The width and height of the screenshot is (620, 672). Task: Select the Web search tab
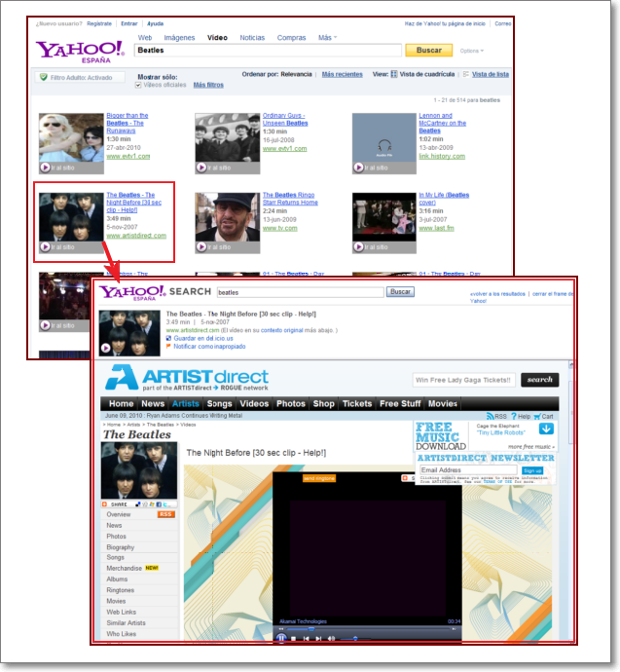point(145,38)
